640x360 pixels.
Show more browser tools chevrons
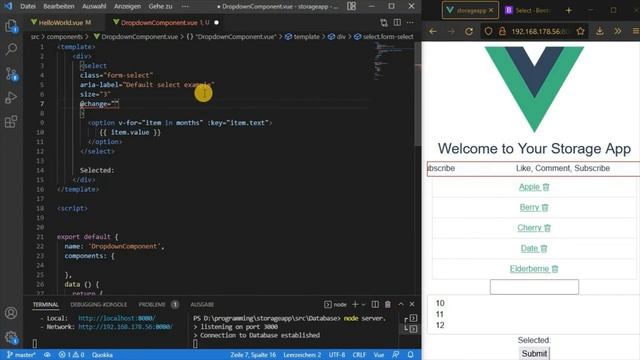(x=618, y=31)
